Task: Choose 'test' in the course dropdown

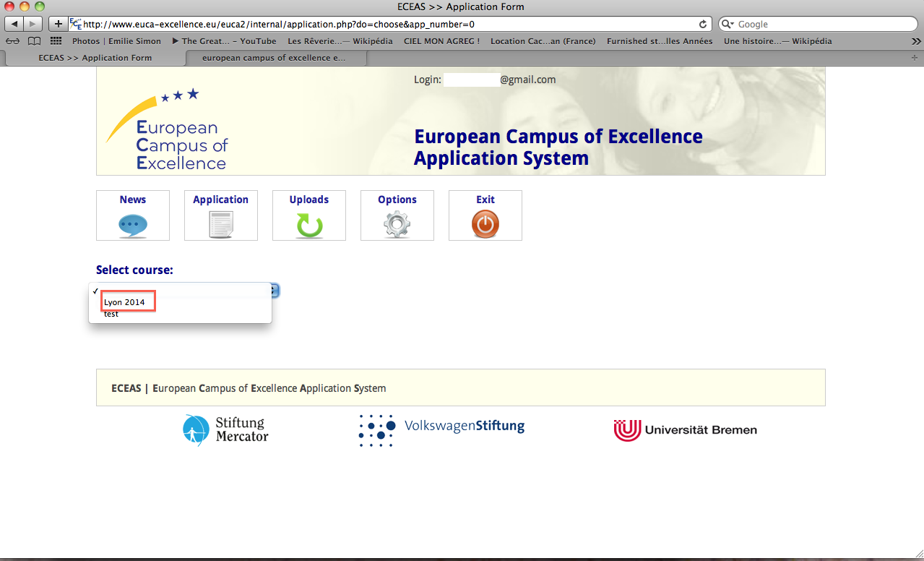Action: pyautogui.click(x=111, y=314)
